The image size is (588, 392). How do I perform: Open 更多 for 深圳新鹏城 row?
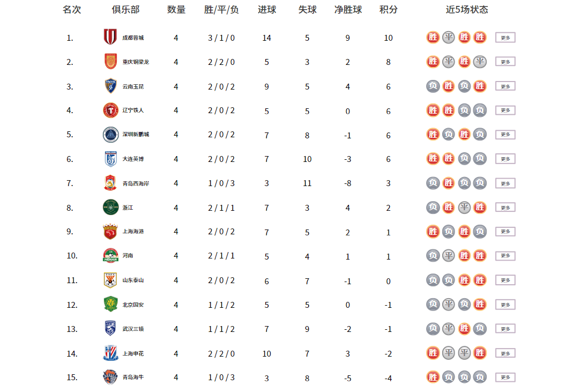coord(505,135)
